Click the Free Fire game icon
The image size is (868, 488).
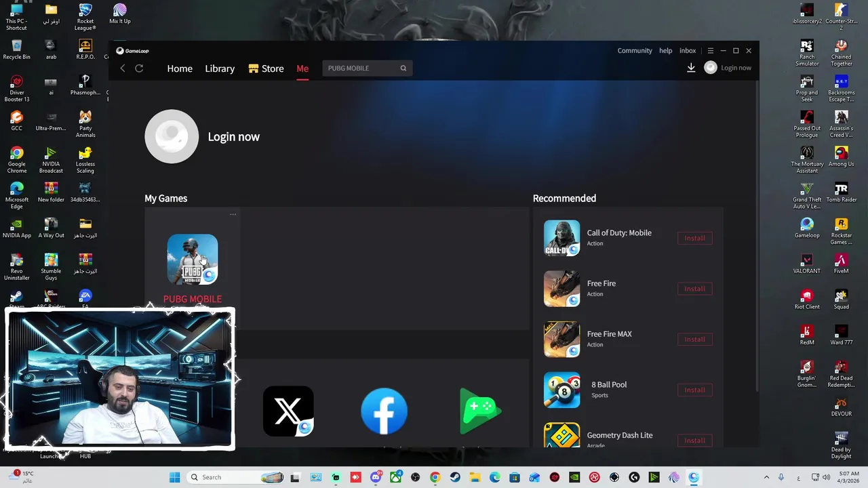(561, 289)
